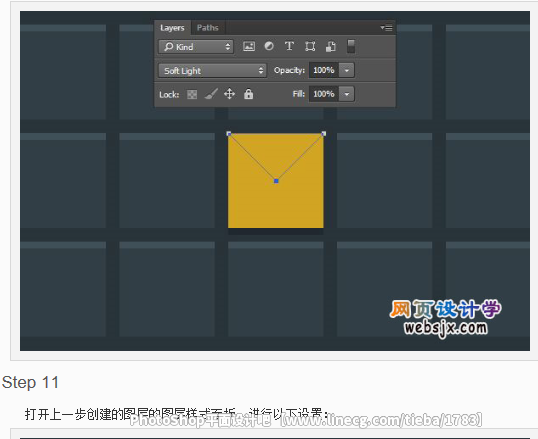Image resolution: width=538 pixels, height=439 pixels.
Task: Open the Opacity slider dropdown arrow
Action: point(347,70)
